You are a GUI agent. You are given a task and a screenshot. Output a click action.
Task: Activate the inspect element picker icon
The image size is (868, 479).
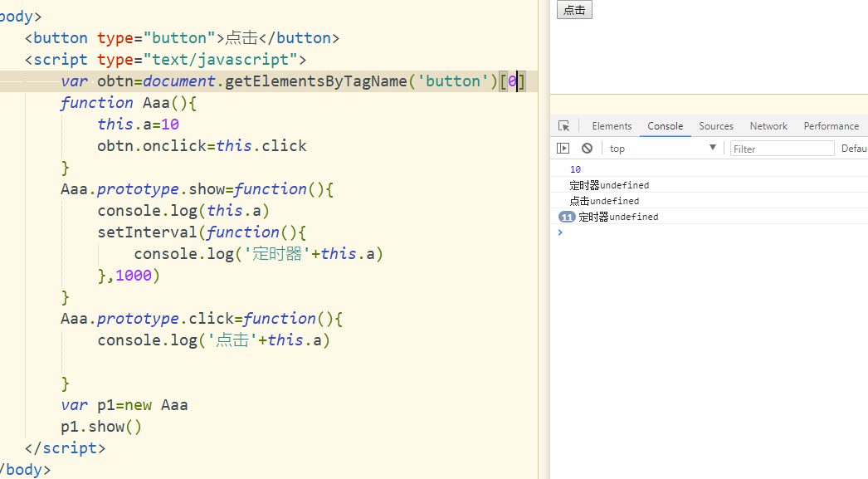point(564,126)
